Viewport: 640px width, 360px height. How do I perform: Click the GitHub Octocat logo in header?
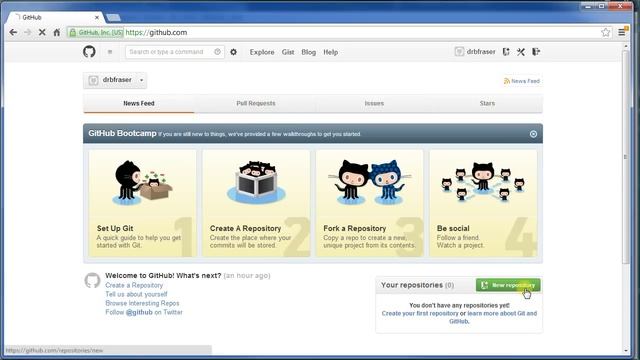coord(89,52)
